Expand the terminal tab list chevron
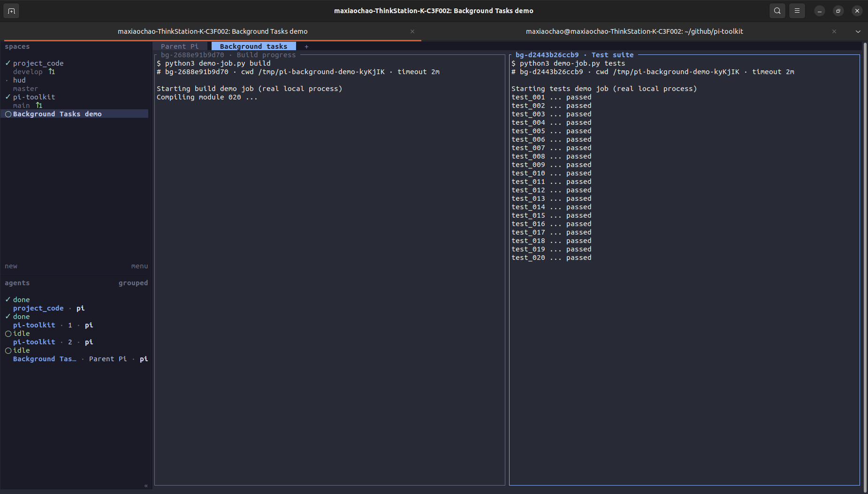 click(x=858, y=31)
